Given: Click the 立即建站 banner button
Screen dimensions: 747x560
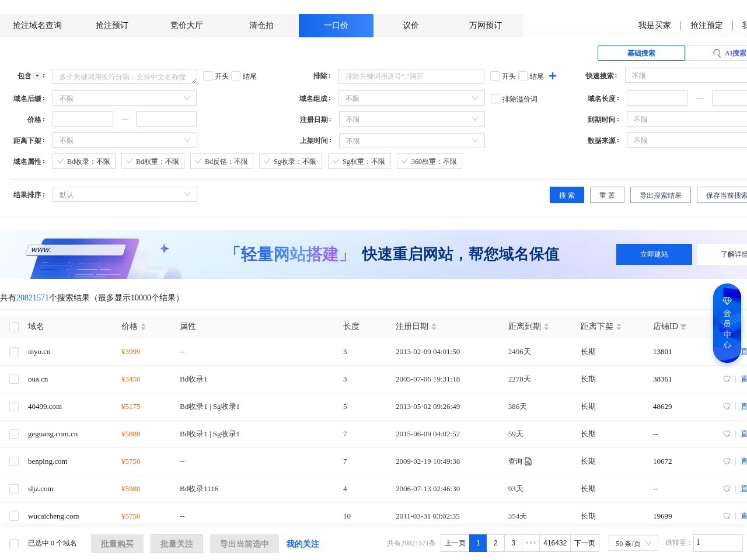Looking at the screenshot, I should 654,254.
